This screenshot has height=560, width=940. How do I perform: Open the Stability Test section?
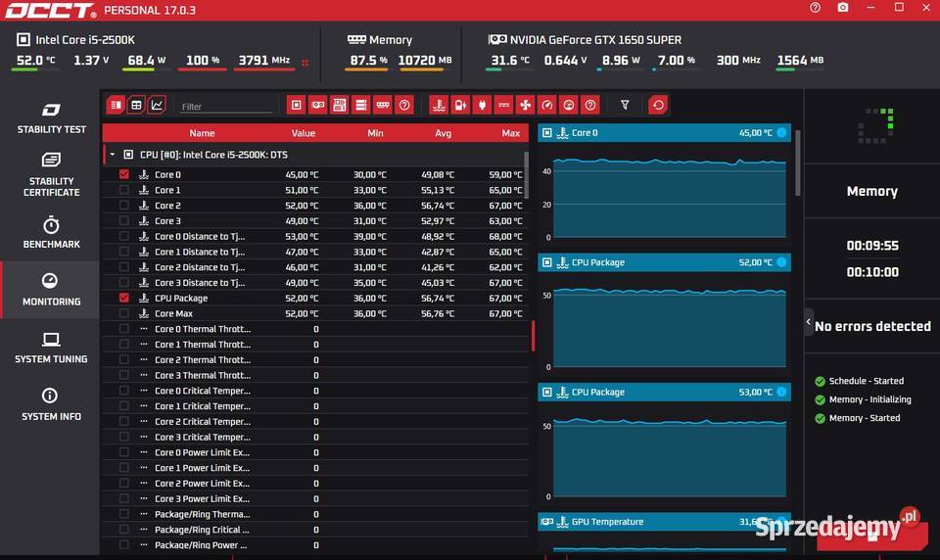[x=51, y=117]
